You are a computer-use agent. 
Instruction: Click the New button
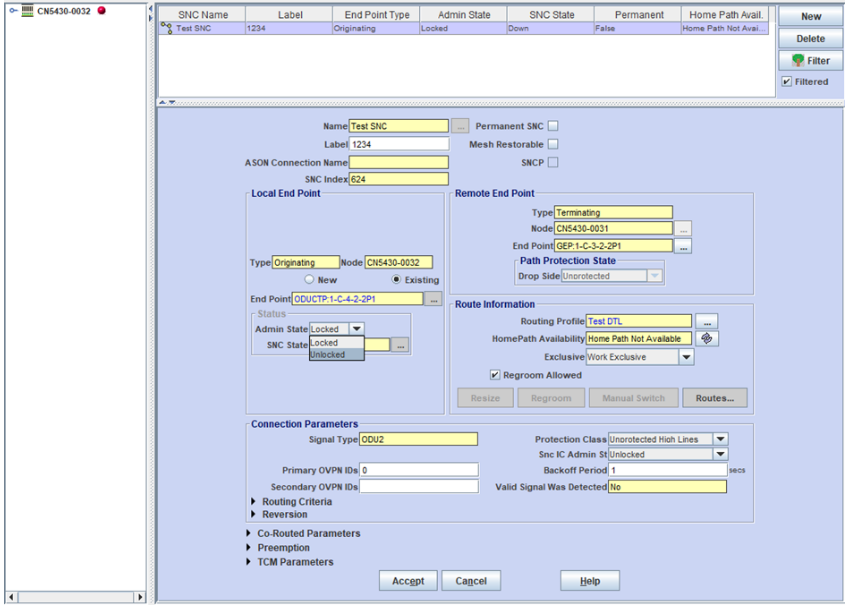click(811, 16)
